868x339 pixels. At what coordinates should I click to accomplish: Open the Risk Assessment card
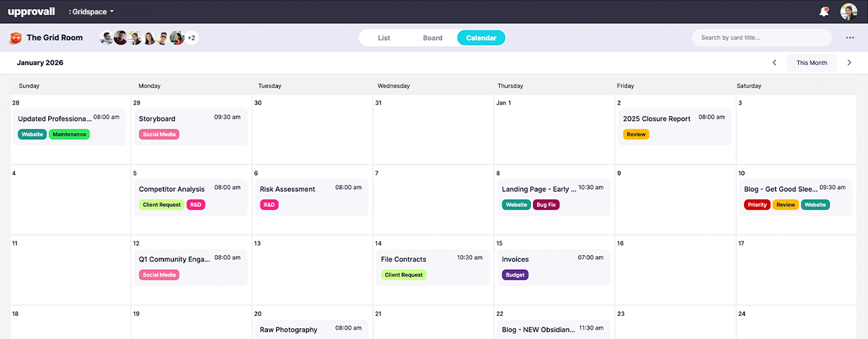click(311, 197)
